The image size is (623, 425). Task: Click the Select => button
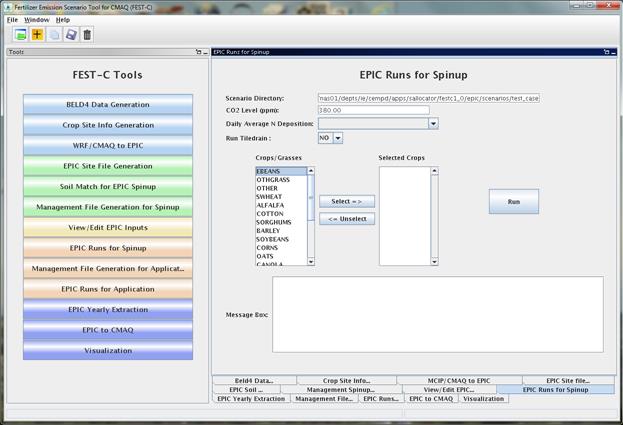pos(347,201)
